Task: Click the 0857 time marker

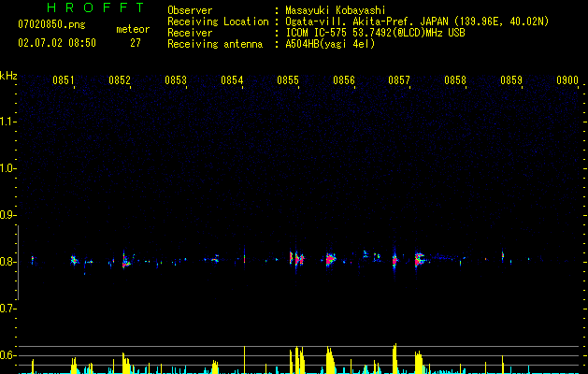Action: click(399, 79)
